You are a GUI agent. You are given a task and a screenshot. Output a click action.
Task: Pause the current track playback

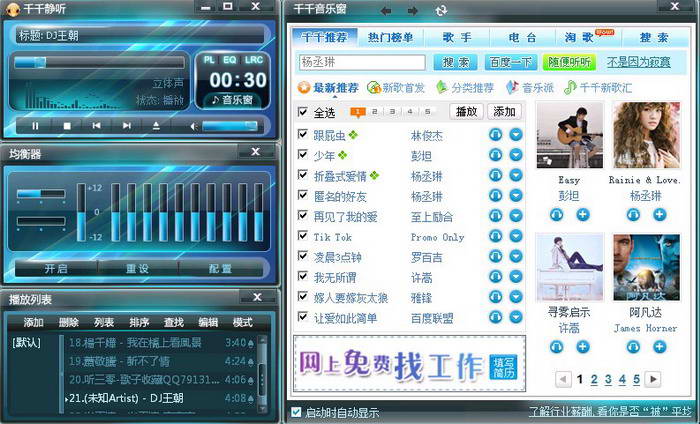tap(37, 126)
